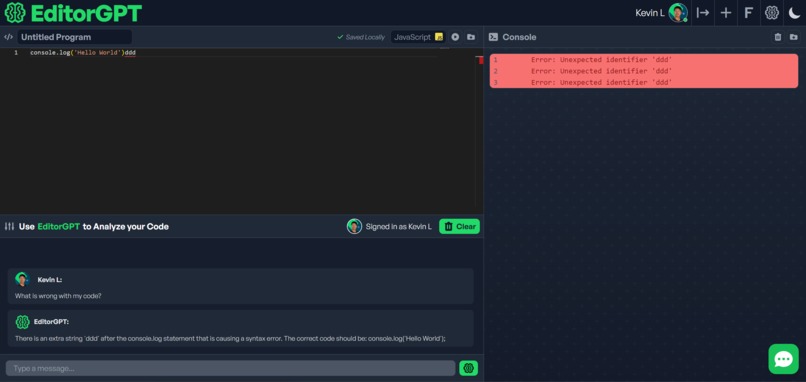Click the red error marker in editor scrollbar
The height and width of the screenshot is (382, 806).
tap(481, 60)
